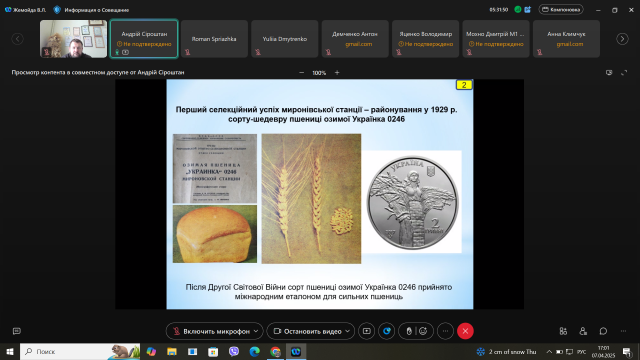Open the chat panel icon
Image resolution: width=640 pixels, height=360 pixels.
[x=603, y=331]
